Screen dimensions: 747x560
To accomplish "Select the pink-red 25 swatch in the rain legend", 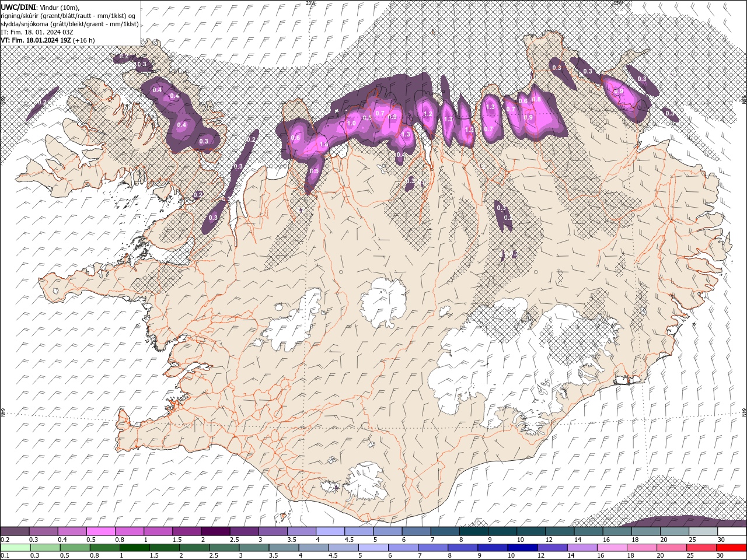I will click(x=701, y=548).
